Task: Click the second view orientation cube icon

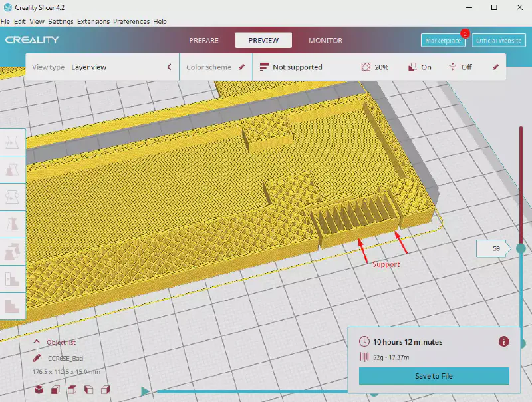Action: tap(57, 389)
